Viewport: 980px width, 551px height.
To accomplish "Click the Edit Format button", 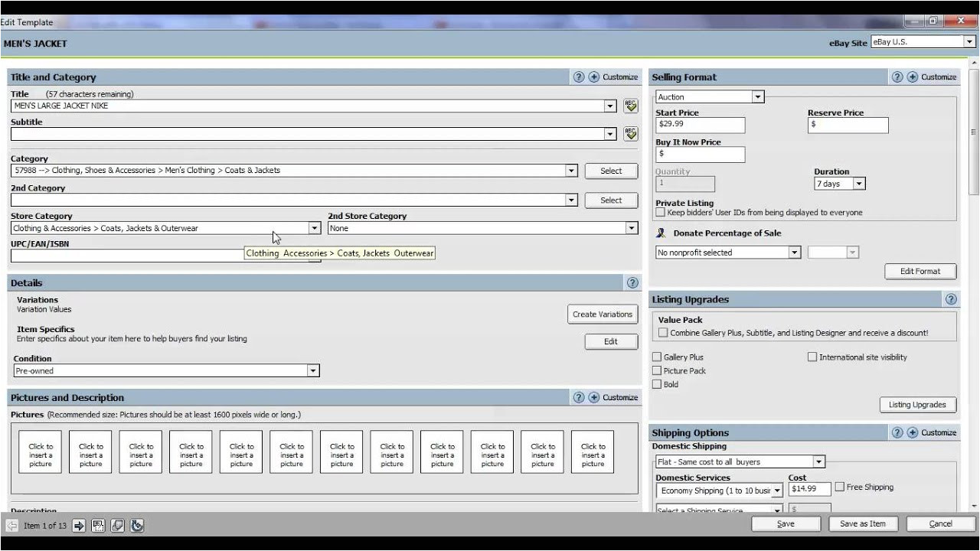I will [x=920, y=271].
